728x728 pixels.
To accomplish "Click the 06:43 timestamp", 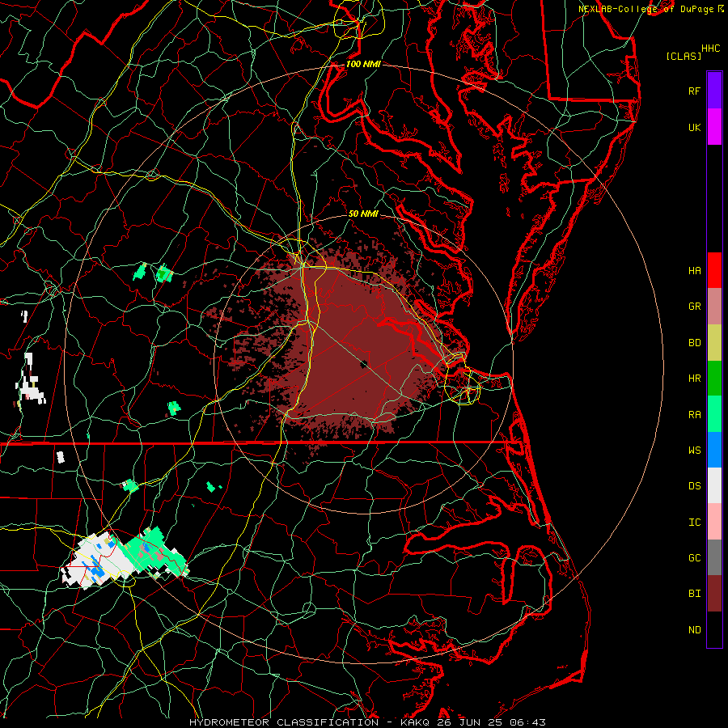I will pyautogui.click(x=529, y=722).
